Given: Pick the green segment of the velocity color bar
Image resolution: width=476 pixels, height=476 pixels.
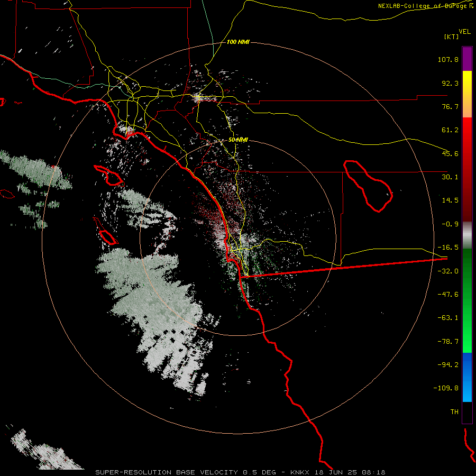Looking at the screenshot, I should [x=467, y=300].
